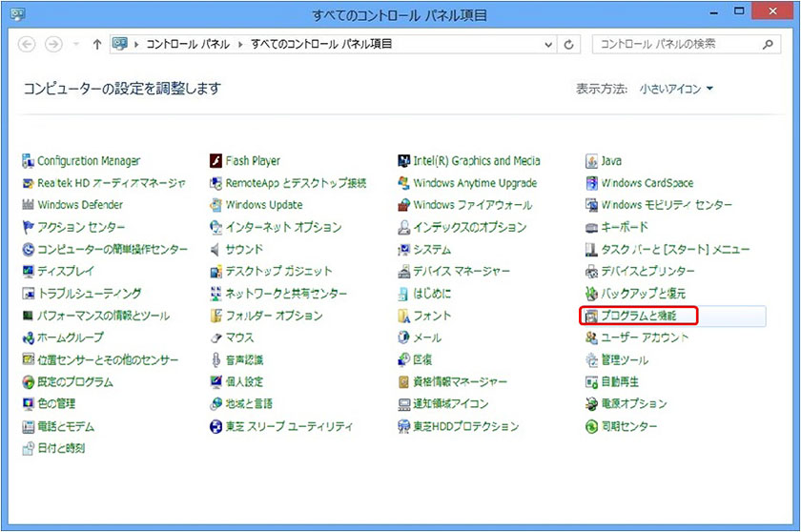Click the コントロール パネルの検索 search box
Viewport: 801px width, 532px height.
(677, 45)
